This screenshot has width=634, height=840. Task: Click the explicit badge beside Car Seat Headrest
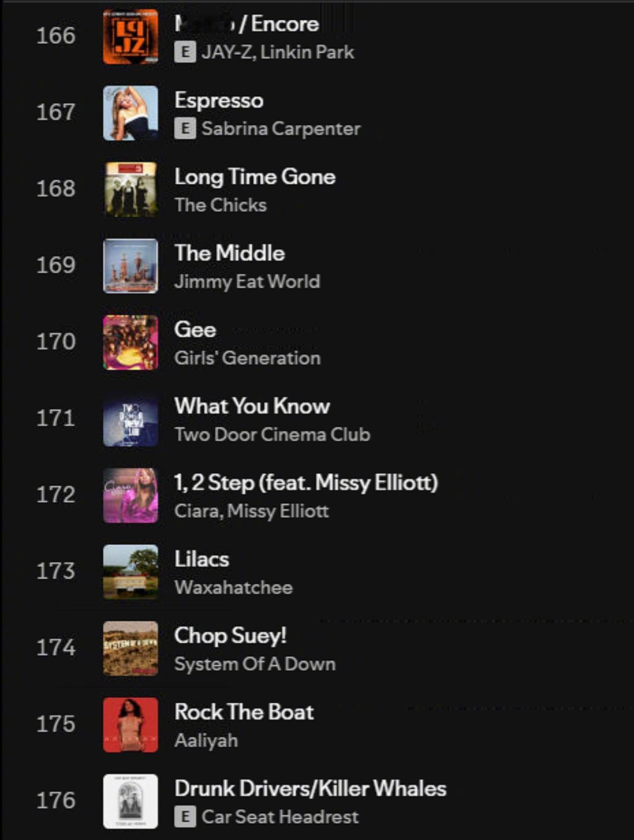point(185,817)
